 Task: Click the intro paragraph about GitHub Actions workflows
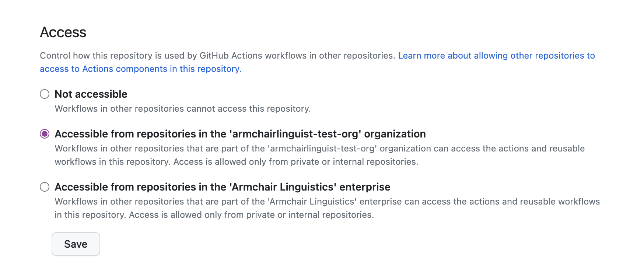click(217, 56)
